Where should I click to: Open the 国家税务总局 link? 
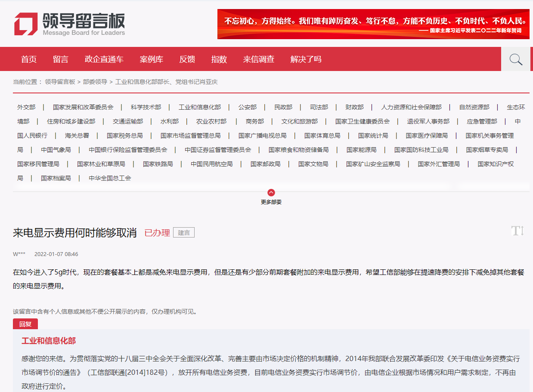(125, 136)
